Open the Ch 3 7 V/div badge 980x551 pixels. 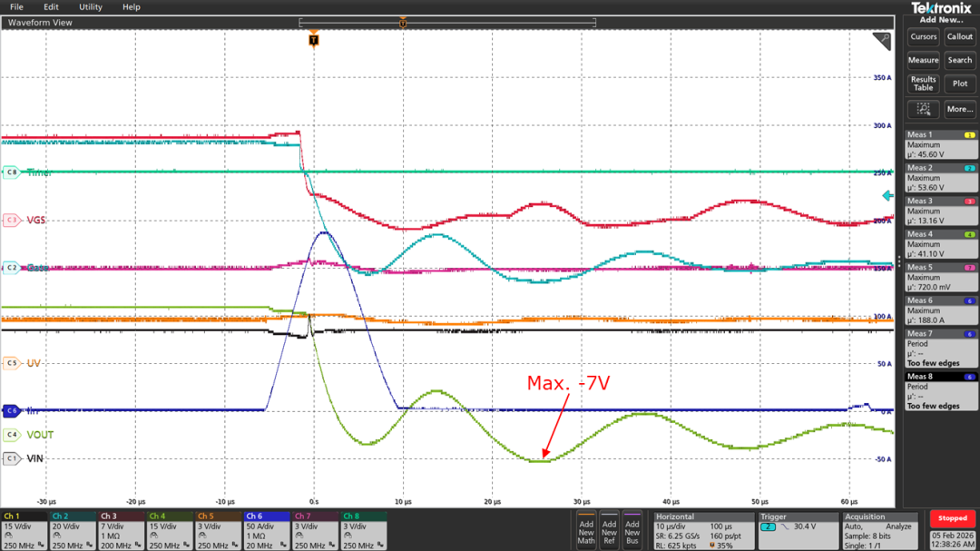122,530
